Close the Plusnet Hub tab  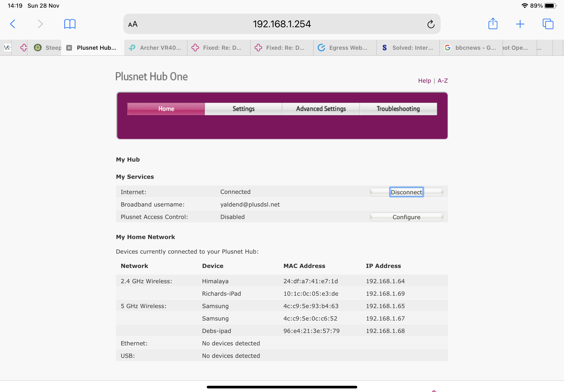[x=69, y=48]
